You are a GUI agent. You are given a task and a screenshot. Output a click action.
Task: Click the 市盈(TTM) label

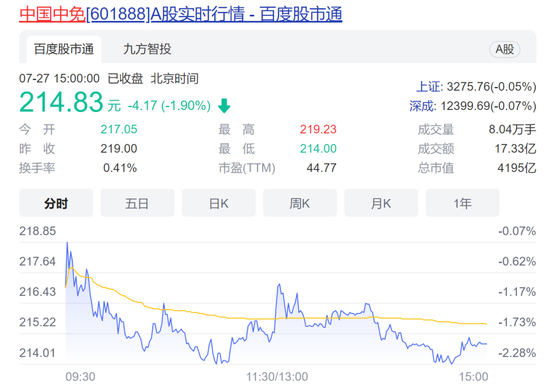(x=247, y=168)
